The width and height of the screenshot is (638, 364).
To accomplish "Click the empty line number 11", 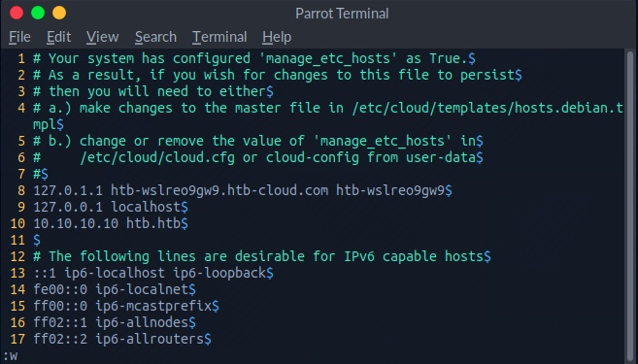I will [17, 240].
